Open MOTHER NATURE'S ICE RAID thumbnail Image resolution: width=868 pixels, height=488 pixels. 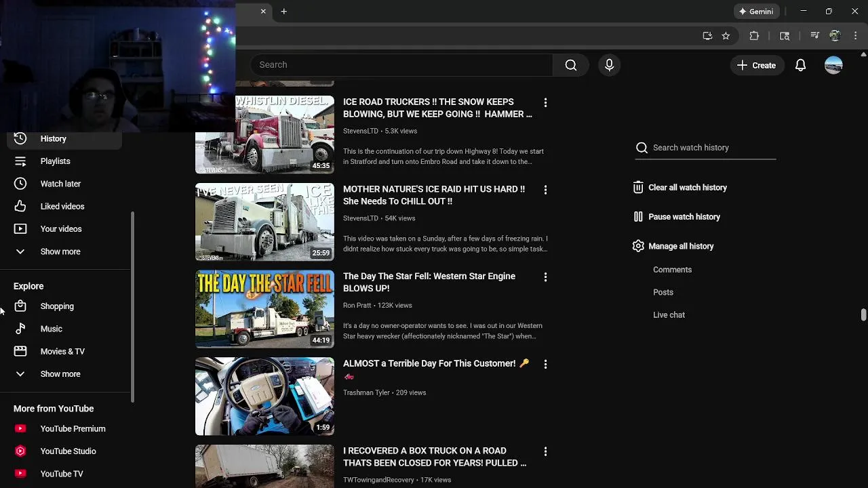264,222
